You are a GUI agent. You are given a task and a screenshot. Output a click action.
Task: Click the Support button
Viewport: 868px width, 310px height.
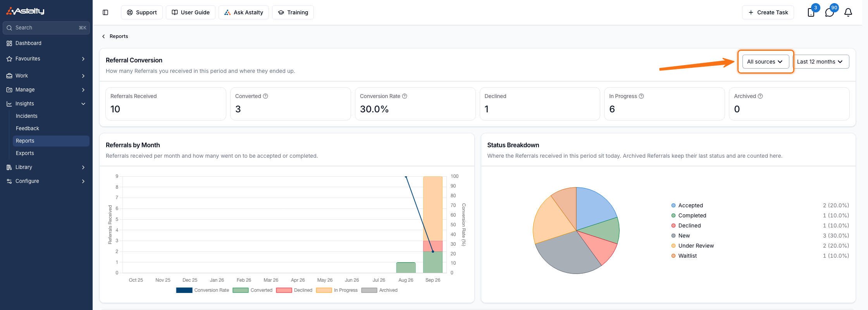(142, 12)
